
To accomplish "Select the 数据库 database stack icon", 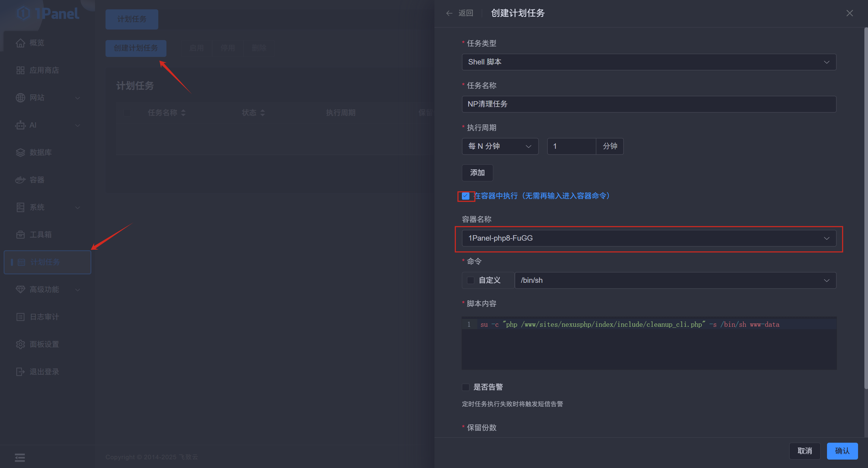I will tap(20, 152).
